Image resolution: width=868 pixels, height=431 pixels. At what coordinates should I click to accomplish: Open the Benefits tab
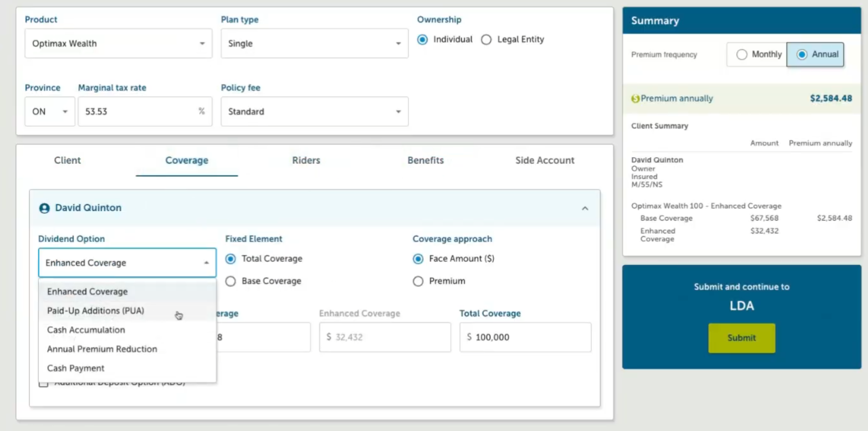click(426, 160)
